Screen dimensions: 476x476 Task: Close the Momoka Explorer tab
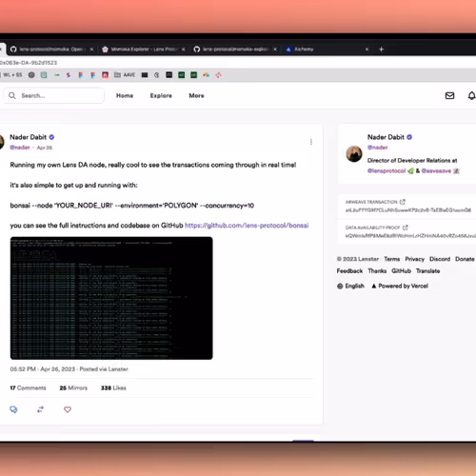pyautogui.click(x=183, y=50)
